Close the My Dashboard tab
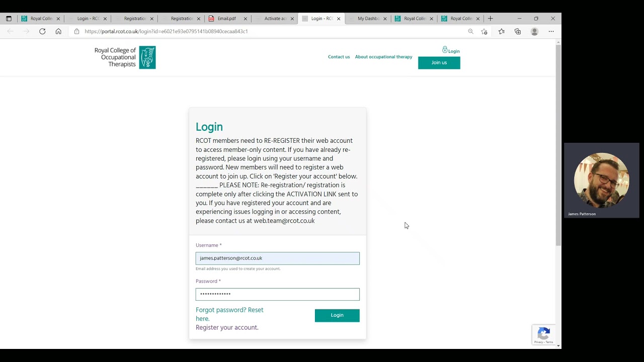 pyautogui.click(x=385, y=19)
